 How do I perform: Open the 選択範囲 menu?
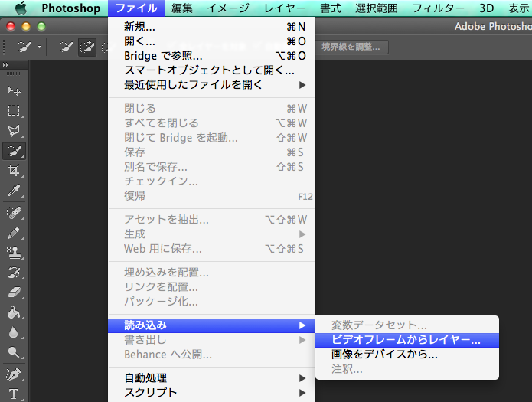pyautogui.click(x=377, y=8)
